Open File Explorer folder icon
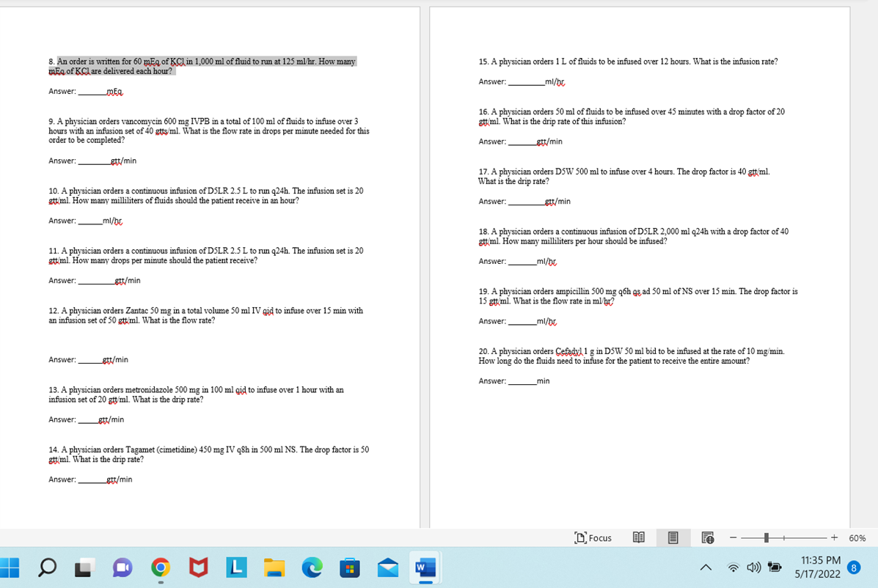878x588 pixels. pyautogui.click(x=274, y=568)
